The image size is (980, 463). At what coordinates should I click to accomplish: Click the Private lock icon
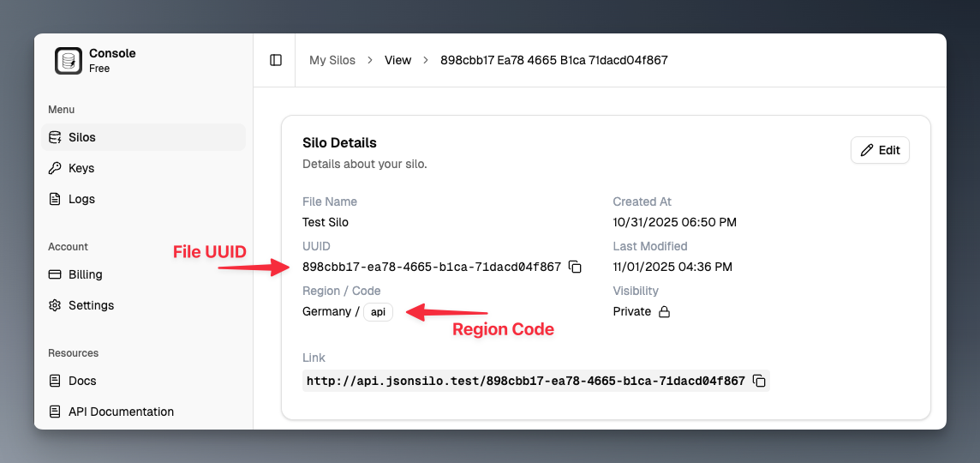665,311
